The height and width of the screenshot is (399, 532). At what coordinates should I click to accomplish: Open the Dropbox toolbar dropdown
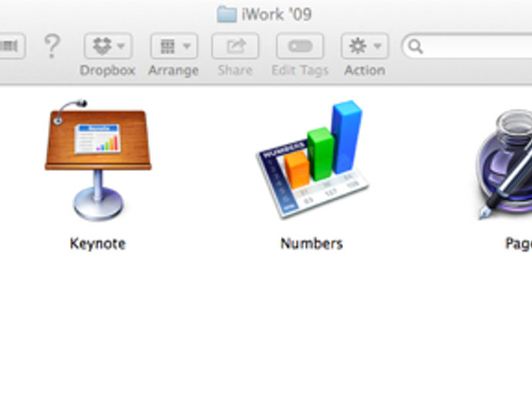[x=108, y=45]
